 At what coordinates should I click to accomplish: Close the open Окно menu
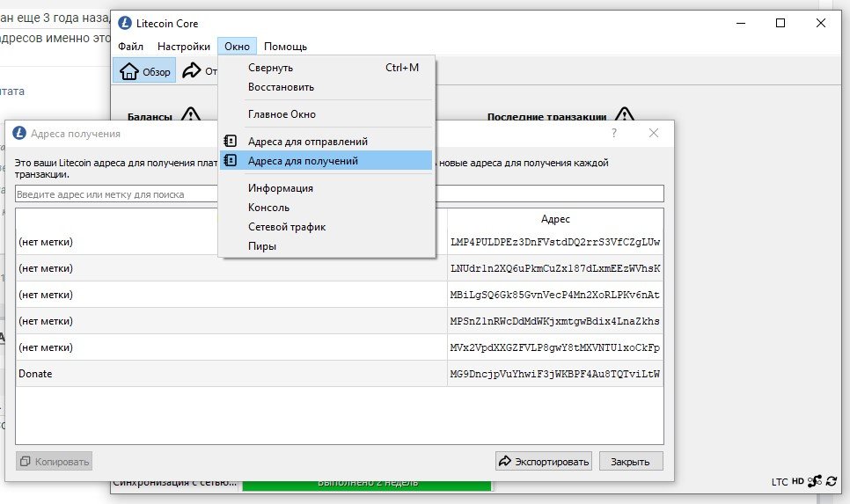(237, 47)
